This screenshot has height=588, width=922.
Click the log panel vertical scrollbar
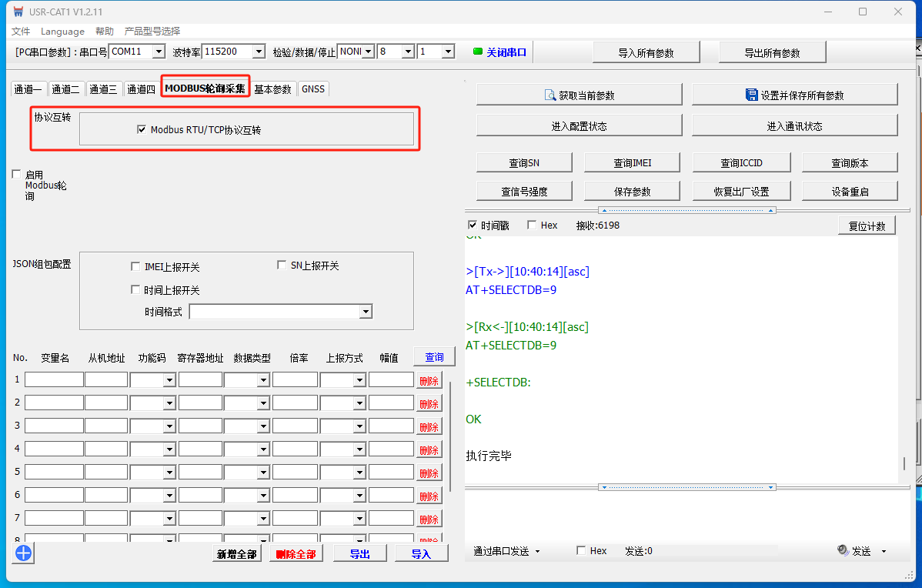(904, 463)
